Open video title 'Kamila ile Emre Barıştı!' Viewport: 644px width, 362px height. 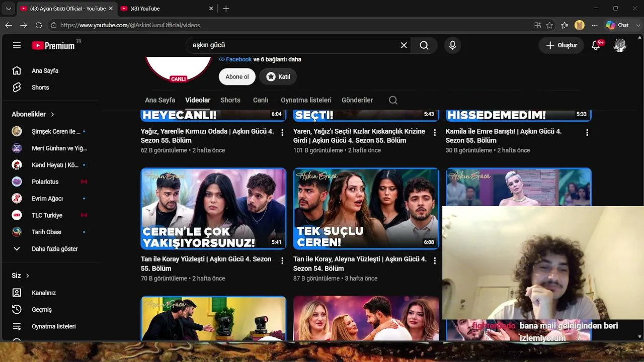504,136
